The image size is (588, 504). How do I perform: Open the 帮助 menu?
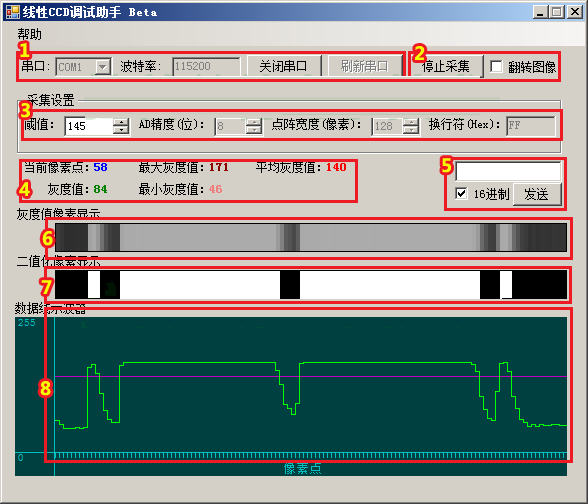(29, 34)
